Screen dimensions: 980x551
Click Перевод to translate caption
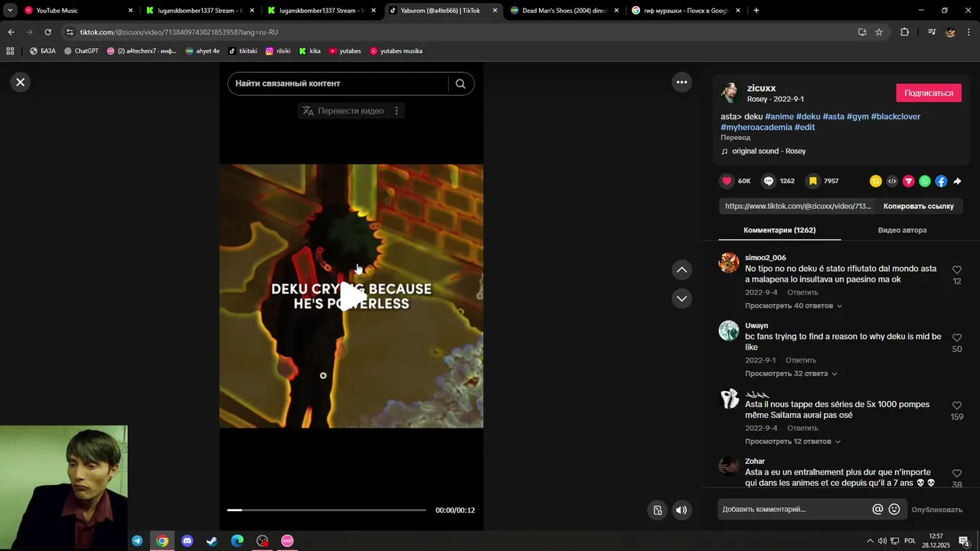click(735, 138)
